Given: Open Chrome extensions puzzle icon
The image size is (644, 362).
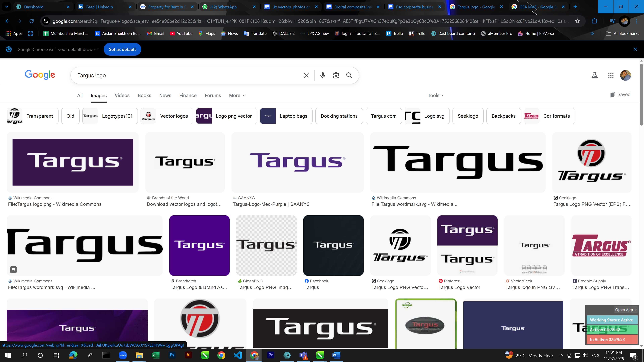Looking at the screenshot, I should [x=595, y=21].
